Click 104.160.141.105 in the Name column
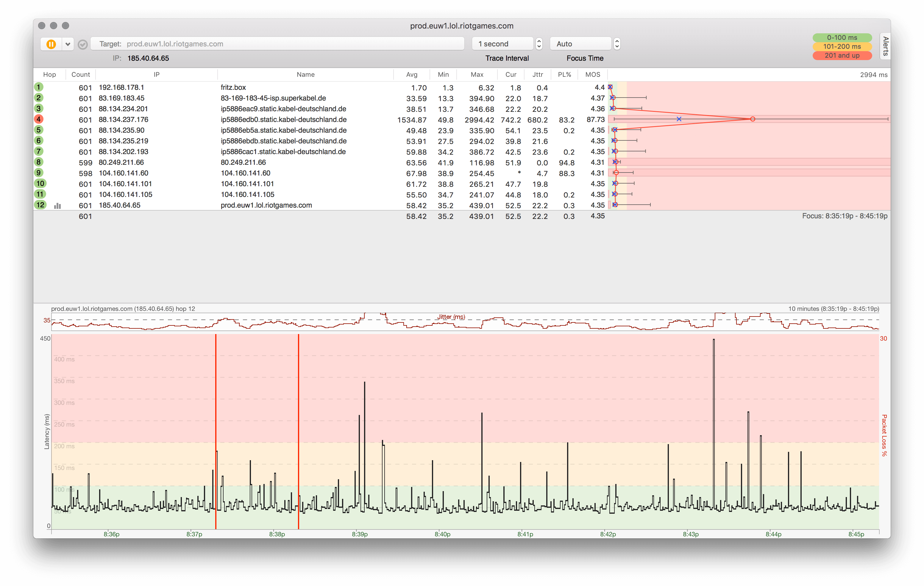Screen dimensions: 924x586 tap(247, 195)
